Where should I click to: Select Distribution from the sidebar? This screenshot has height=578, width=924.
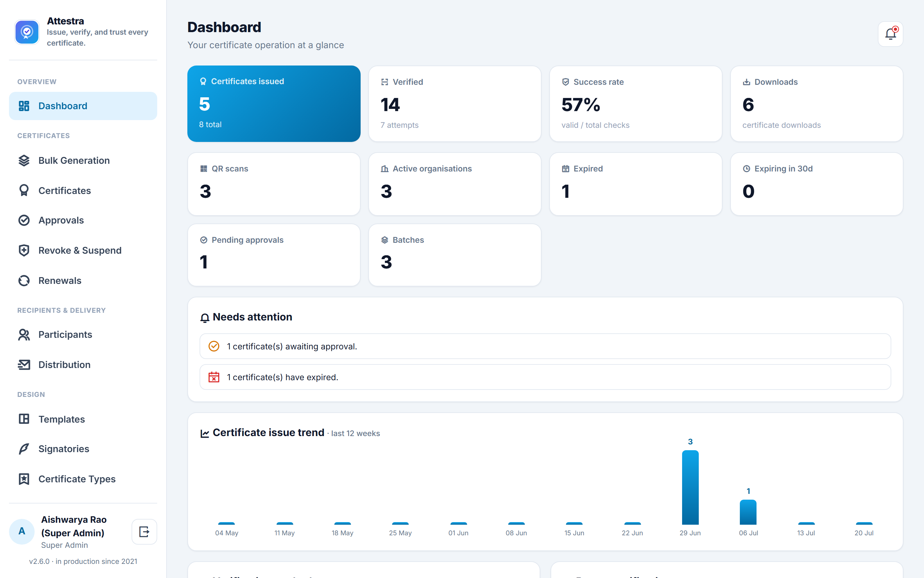point(83,365)
